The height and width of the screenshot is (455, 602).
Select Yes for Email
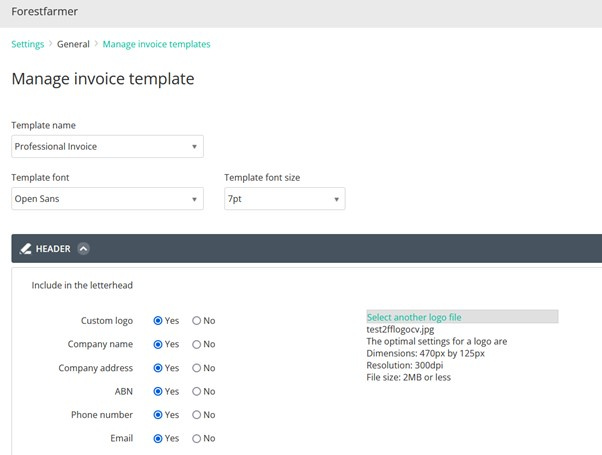pyautogui.click(x=158, y=438)
